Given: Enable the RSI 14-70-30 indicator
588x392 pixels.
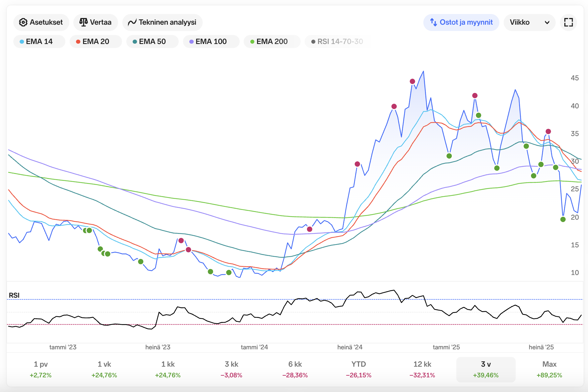Looking at the screenshot, I should [337, 42].
